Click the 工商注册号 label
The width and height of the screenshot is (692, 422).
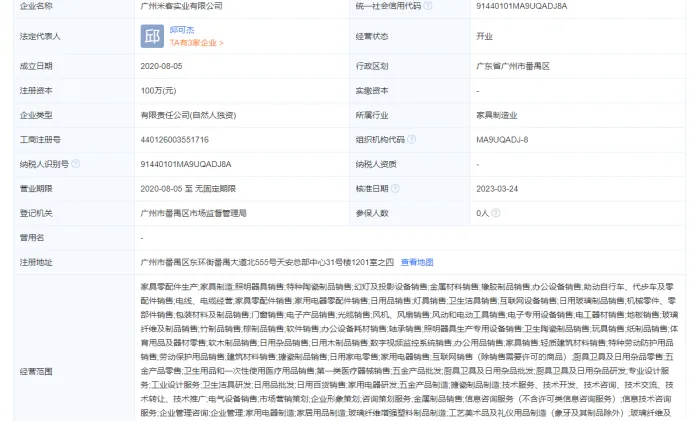[x=40, y=139]
